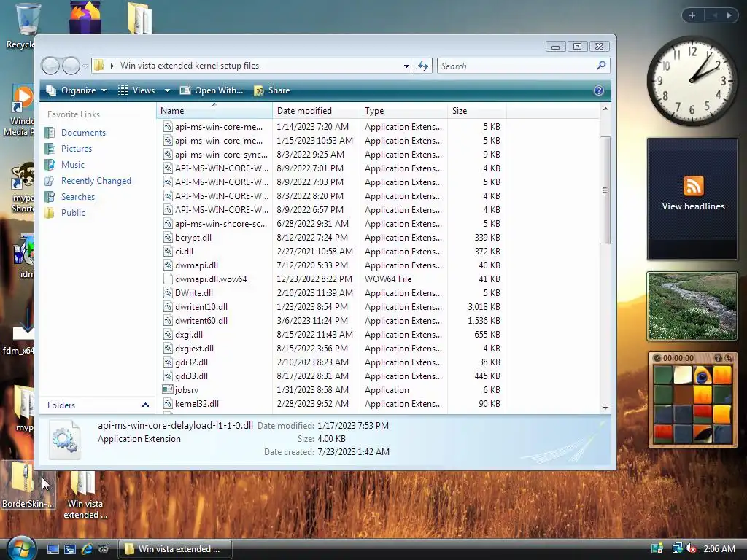The height and width of the screenshot is (560, 747).
Task: Click the dwmapi.dll file icon
Action: coord(168,265)
